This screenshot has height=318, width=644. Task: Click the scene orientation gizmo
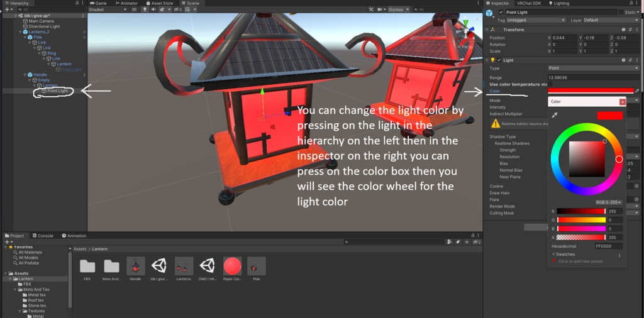click(466, 31)
